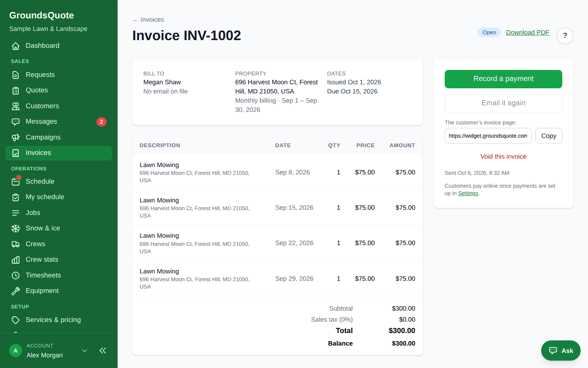Navigate to the Timesheets menu label
The image size is (588, 368).
(43, 275)
